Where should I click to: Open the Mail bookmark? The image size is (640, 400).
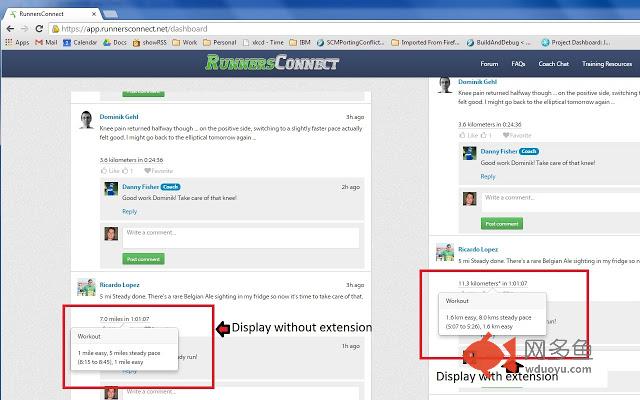click(46, 42)
